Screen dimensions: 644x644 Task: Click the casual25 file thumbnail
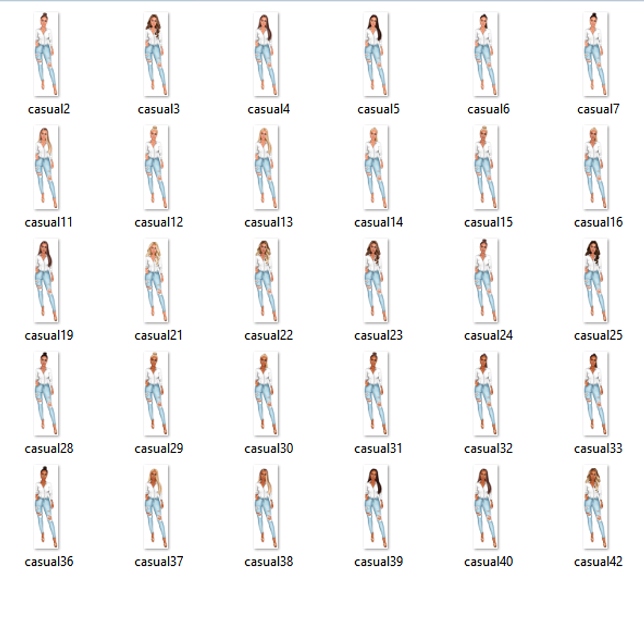597,280
